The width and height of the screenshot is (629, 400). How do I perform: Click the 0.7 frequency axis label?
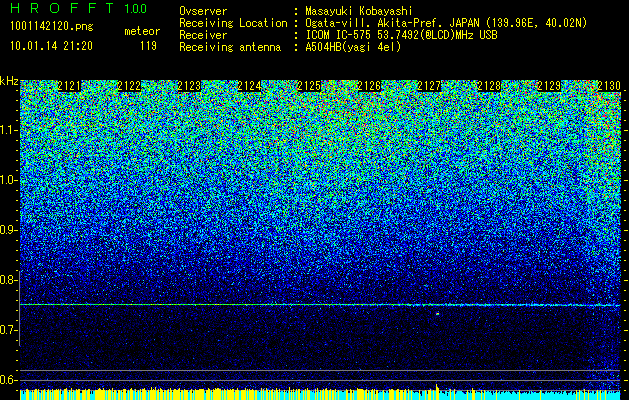tap(6, 330)
